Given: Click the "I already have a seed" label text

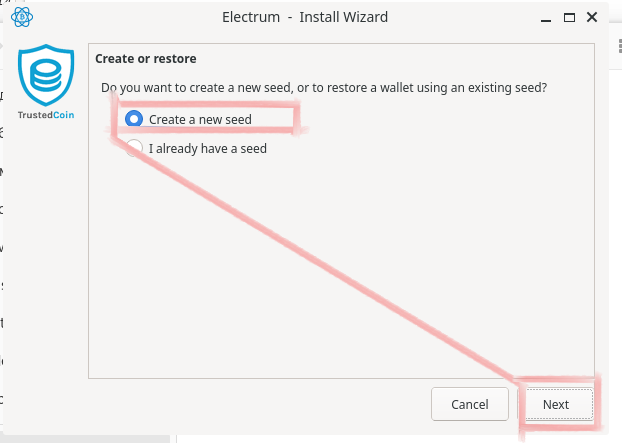Looking at the screenshot, I should click(208, 149).
